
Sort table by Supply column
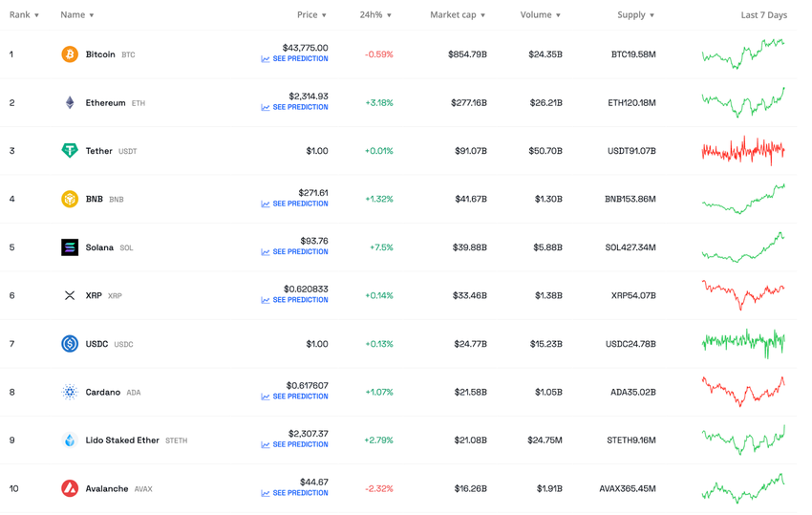(x=636, y=14)
